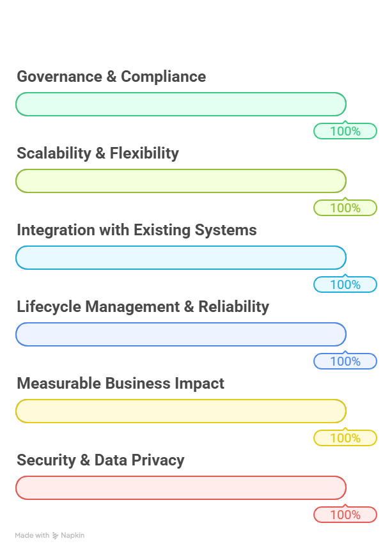This screenshot has width=392, height=553.
Task: Click the green Governance & Compliance progress bar
Action: [180, 104]
